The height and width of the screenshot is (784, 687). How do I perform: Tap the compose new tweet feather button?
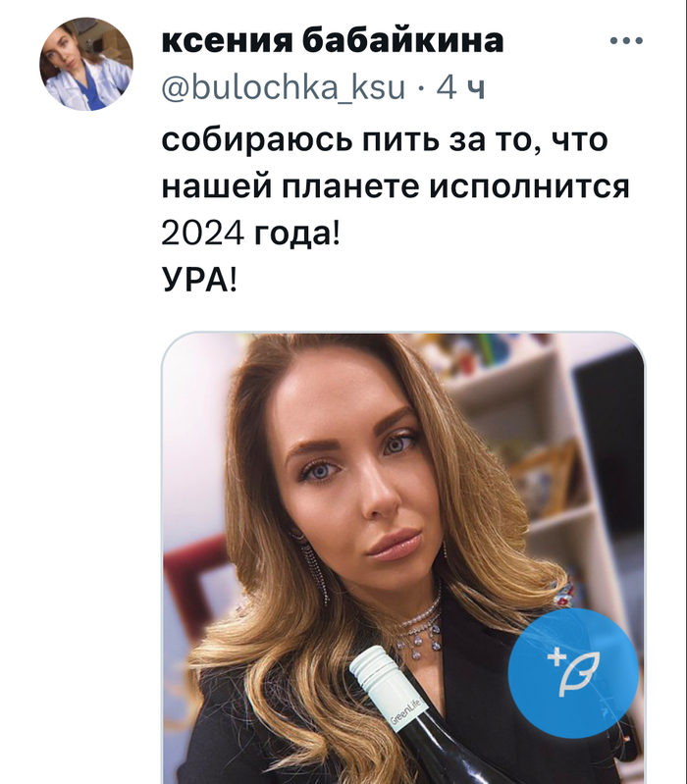pos(573,673)
